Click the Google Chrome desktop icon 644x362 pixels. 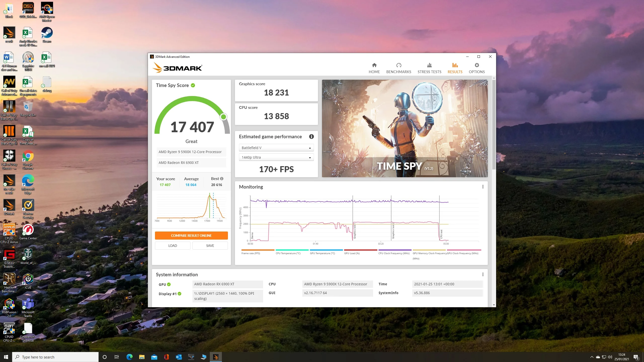click(x=28, y=160)
